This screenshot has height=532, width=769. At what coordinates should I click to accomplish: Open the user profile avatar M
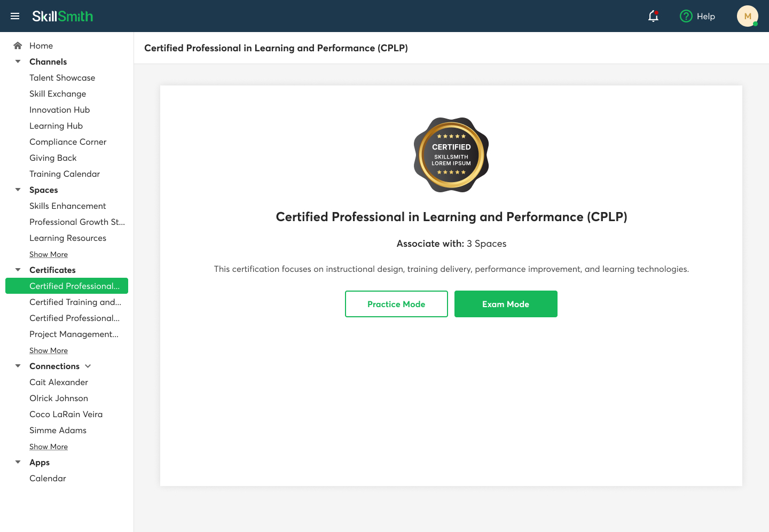[x=748, y=16]
